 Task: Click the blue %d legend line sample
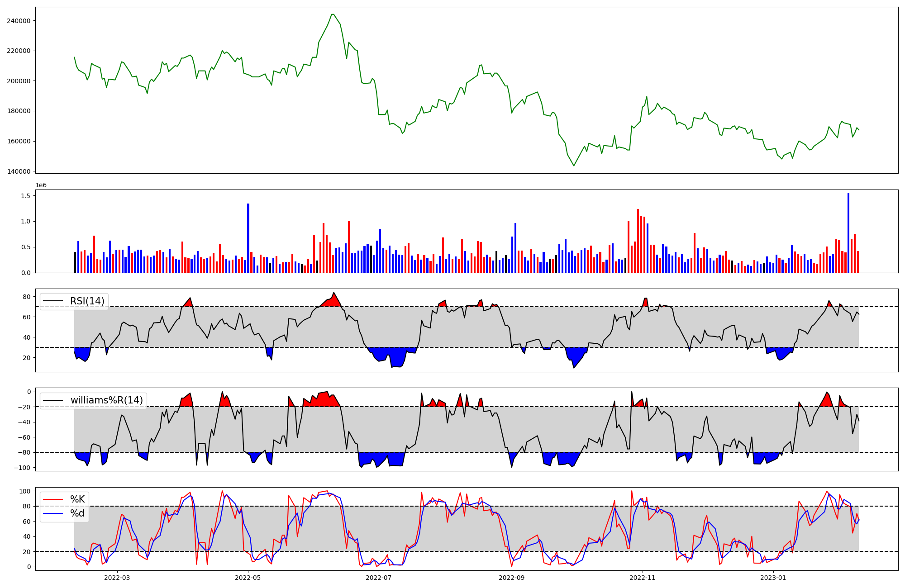[53, 513]
